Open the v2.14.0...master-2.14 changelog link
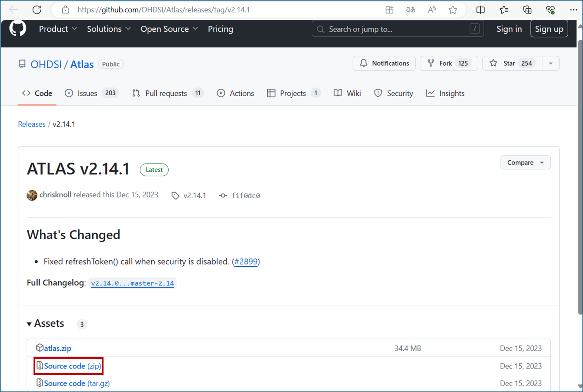The width and height of the screenshot is (583, 392). (132, 283)
